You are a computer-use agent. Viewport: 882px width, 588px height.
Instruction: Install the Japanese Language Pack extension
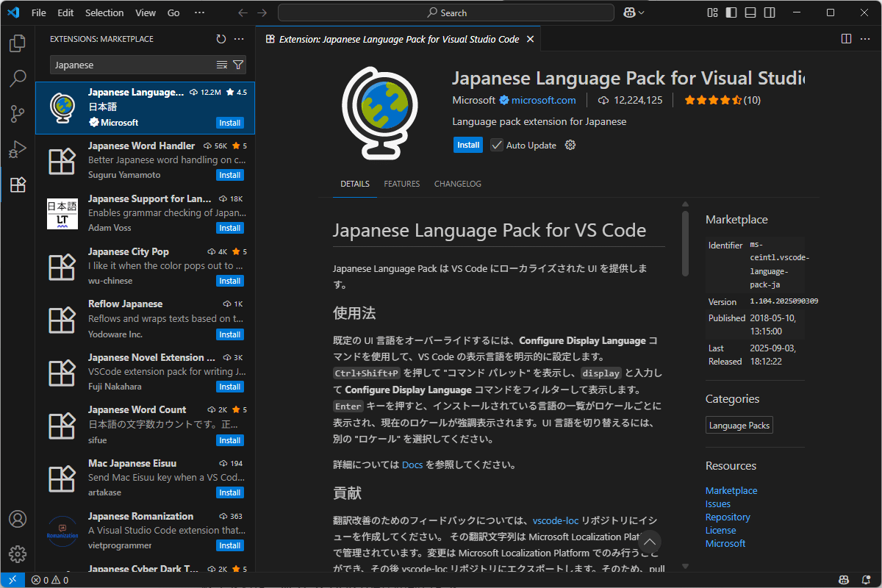pyautogui.click(x=468, y=145)
